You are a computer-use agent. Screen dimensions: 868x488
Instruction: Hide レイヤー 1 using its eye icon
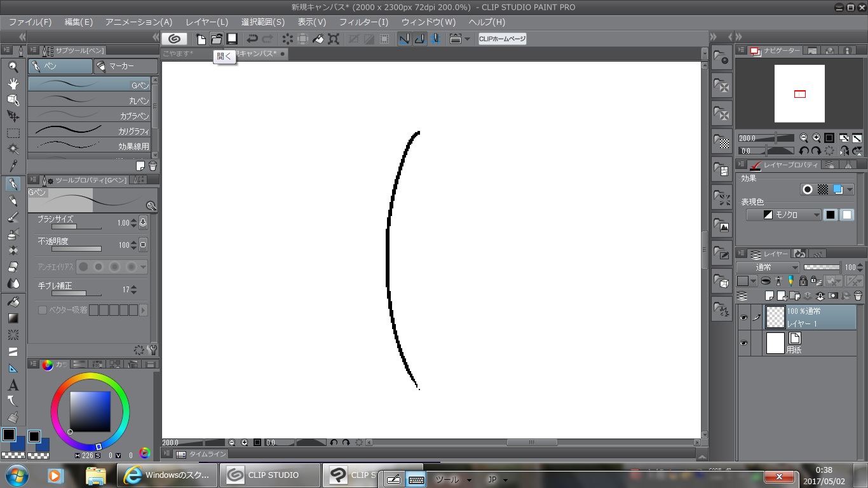[743, 317]
